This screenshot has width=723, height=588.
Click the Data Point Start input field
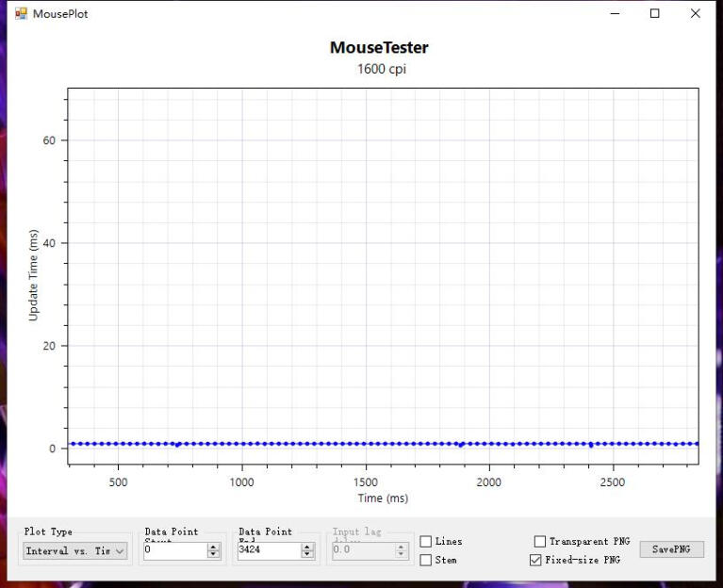(x=175, y=550)
